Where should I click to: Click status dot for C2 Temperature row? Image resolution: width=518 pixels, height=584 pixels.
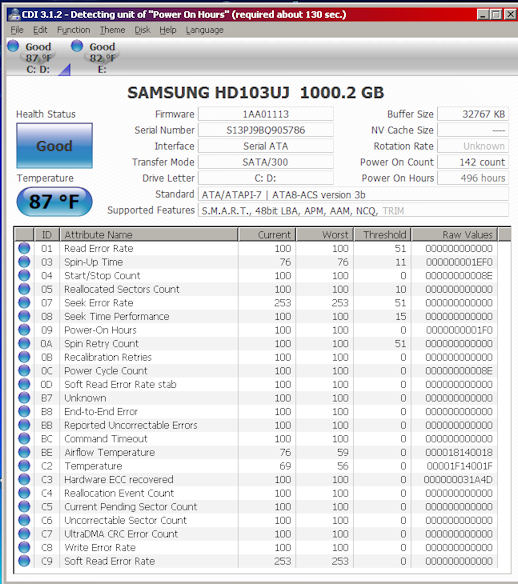tap(24, 466)
